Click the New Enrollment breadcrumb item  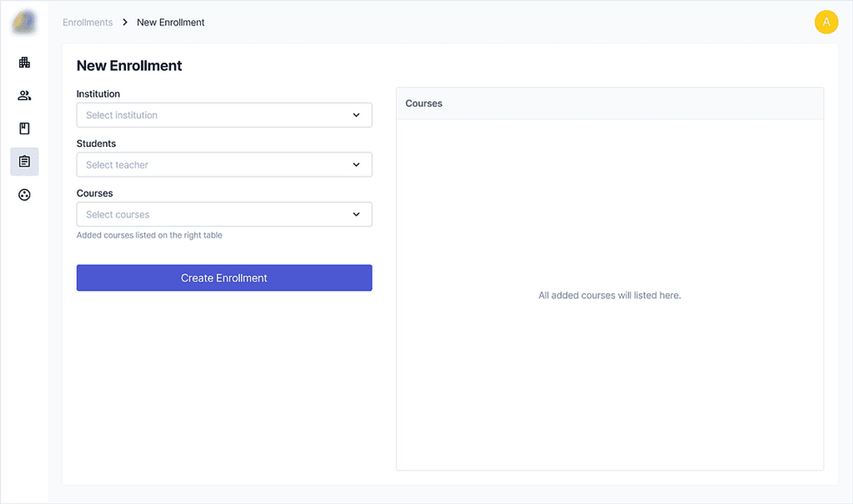pyautogui.click(x=171, y=22)
